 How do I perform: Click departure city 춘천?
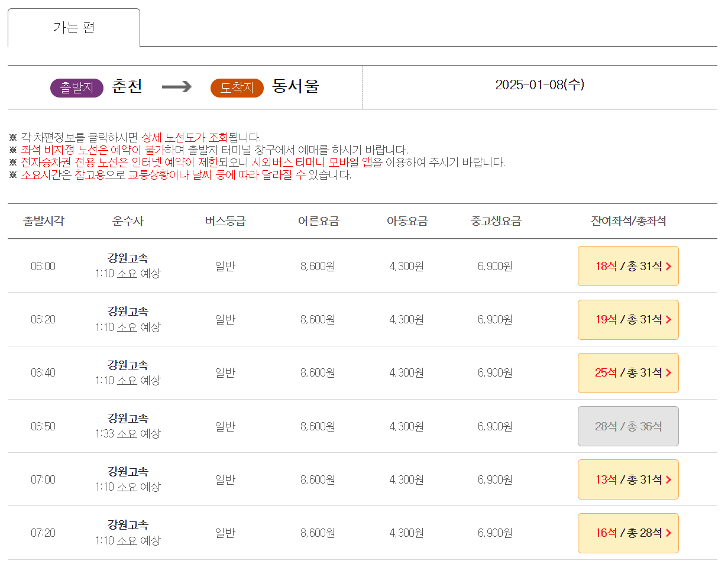[127, 86]
